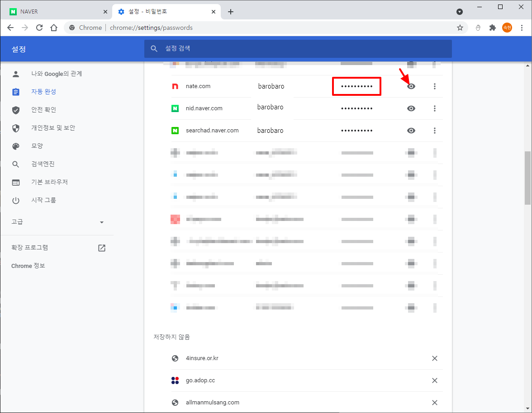Close the 설정 - 비밀번호 tab

(214, 12)
